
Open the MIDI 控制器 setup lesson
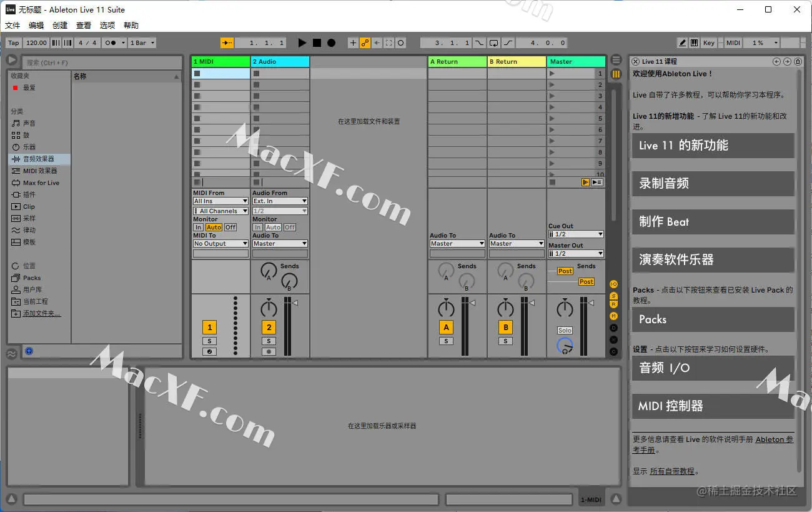click(x=713, y=406)
